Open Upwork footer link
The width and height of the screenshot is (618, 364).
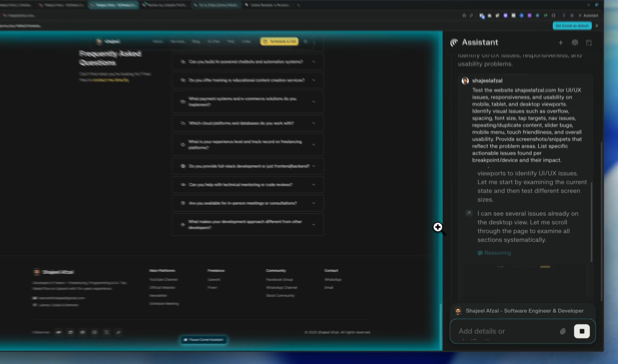(x=214, y=279)
